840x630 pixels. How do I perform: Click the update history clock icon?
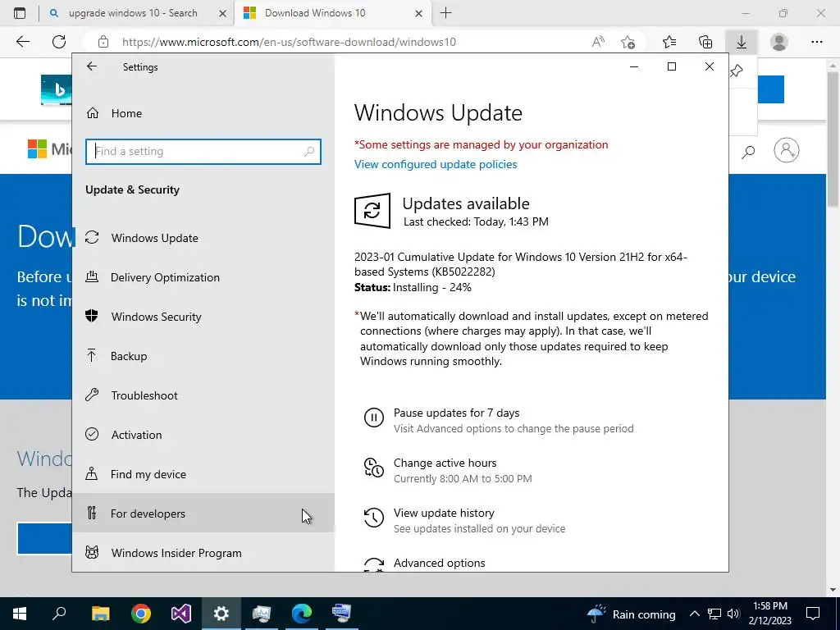click(x=374, y=518)
